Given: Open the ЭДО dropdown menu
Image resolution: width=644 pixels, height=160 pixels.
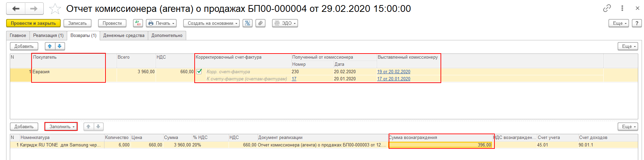Looking at the screenshot, I should [285, 23].
